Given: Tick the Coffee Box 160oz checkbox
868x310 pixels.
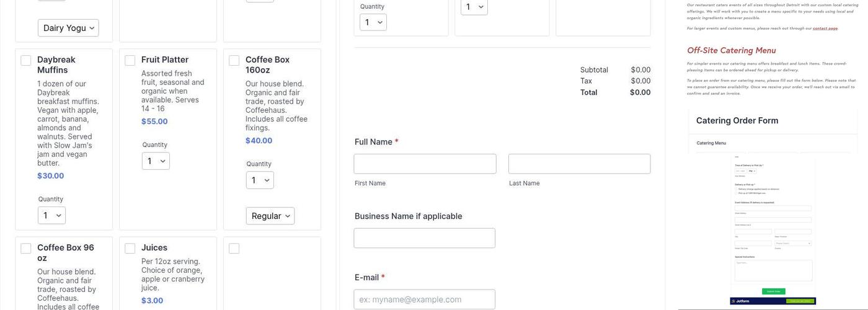Looking at the screenshot, I should 234,61.
